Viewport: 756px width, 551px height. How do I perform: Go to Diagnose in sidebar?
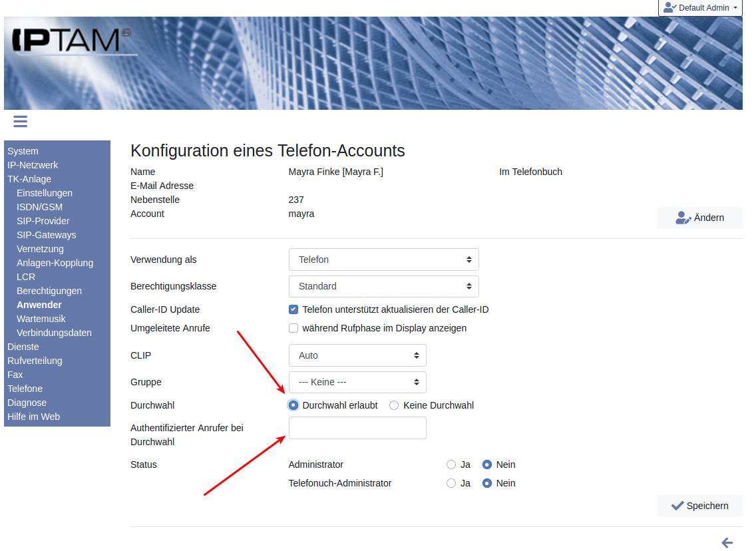pyautogui.click(x=27, y=403)
